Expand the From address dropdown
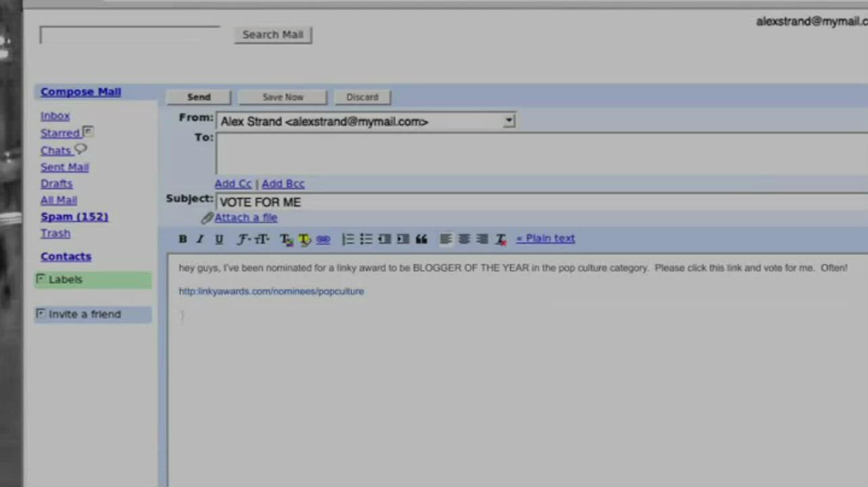Viewport: 868px width, 487px height. (x=508, y=121)
